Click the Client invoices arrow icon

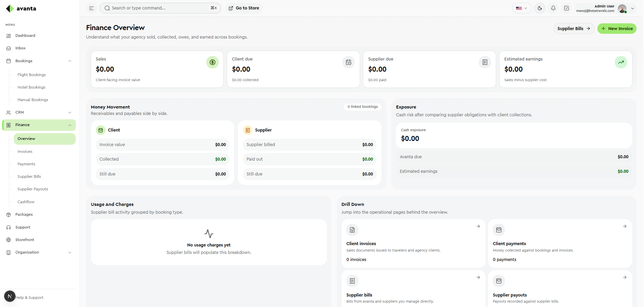[478, 227]
